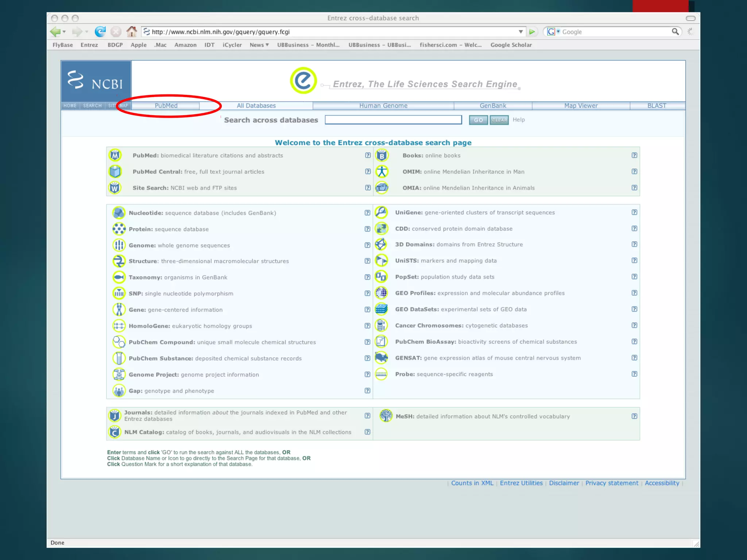This screenshot has height=560, width=747.
Task: Open the News bookmarks dropdown
Action: (259, 45)
